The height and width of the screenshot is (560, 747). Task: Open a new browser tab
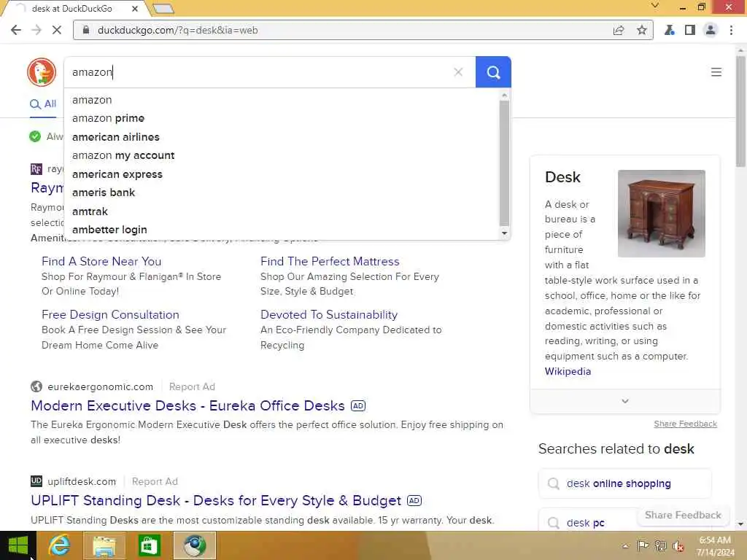pyautogui.click(x=163, y=8)
